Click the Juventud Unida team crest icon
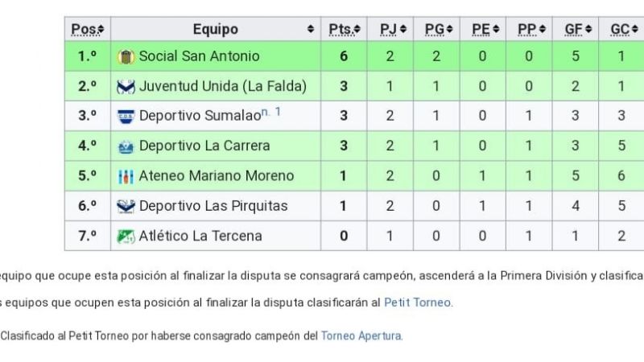The image size is (644, 362). [125, 86]
